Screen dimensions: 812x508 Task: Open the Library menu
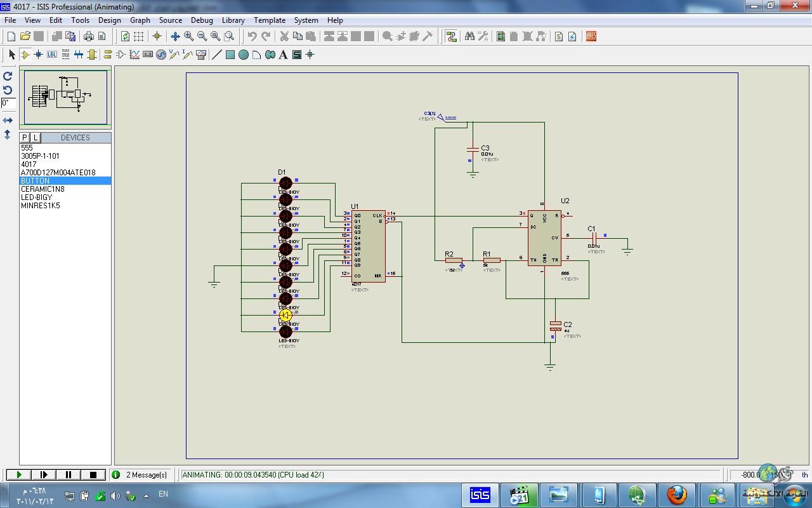pyautogui.click(x=233, y=20)
